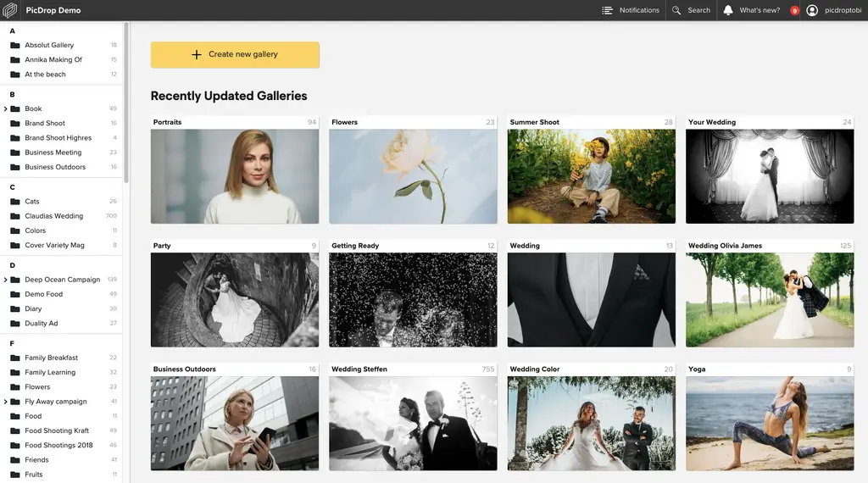Image resolution: width=868 pixels, height=483 pixels.
Task: Open the Wedding Olivia James thumbnail
Action: tap(770, 300)
